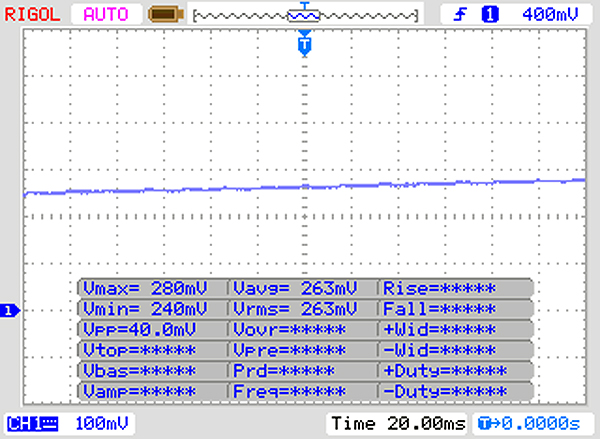600x439 pixels.
Task: Pick the Freq measurement cell
Action: tap(301, 390)
